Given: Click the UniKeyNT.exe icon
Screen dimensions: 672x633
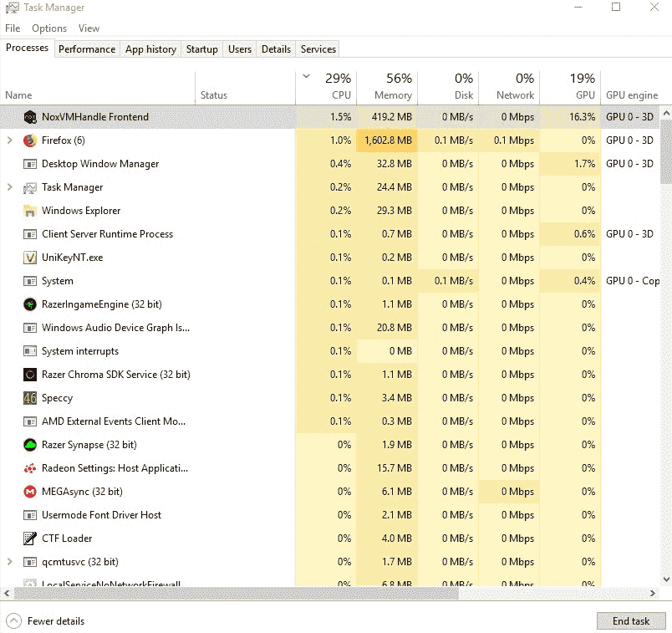Looking at the screenshot, I should 30,258.
